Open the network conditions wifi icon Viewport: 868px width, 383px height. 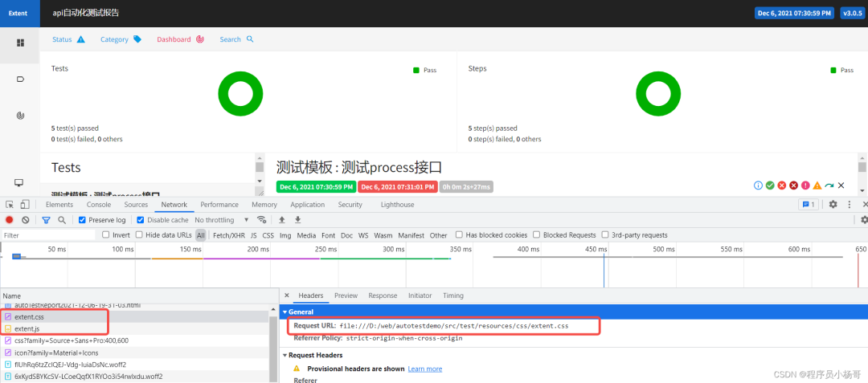coord(262,220)
